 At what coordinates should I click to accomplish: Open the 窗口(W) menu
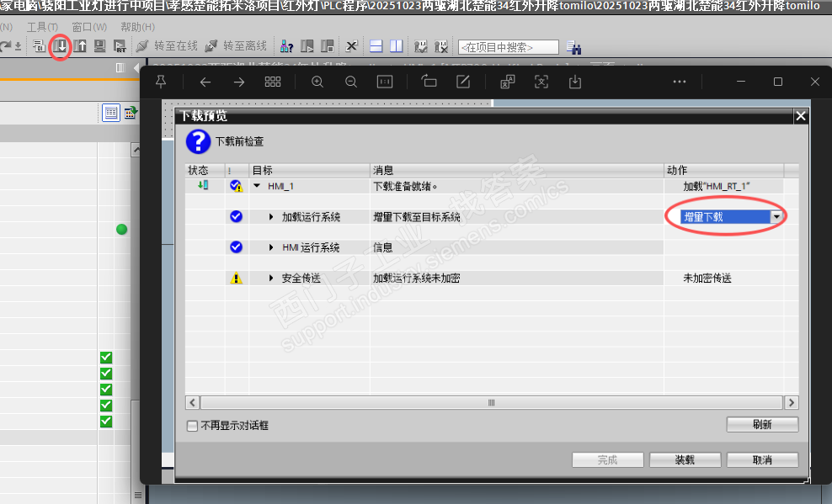(89, 26)
